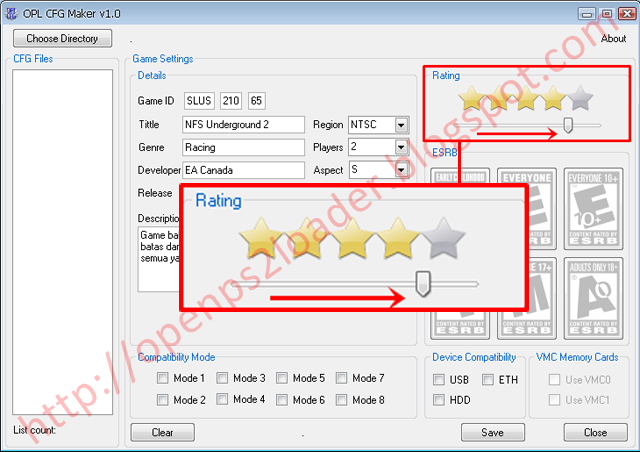640x452 pixels.
Task: Click the Game ID field containing SLUS
Action: coord(199,101)
